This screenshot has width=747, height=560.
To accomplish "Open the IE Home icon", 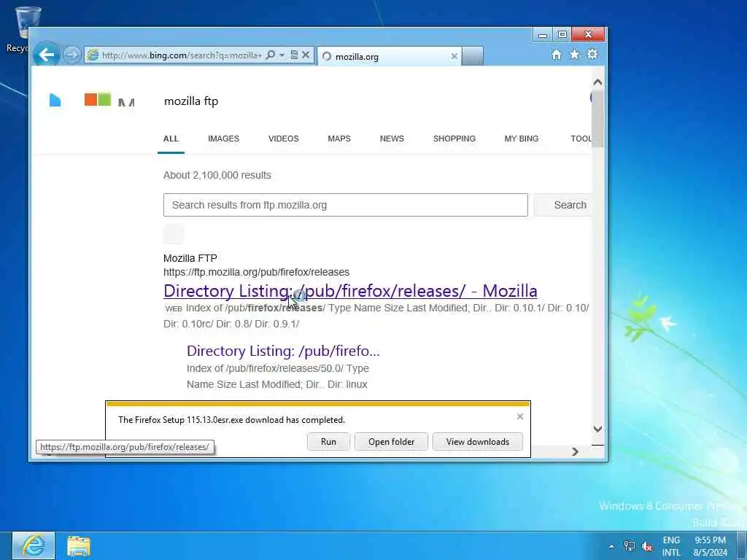I will (x=556, y=55).
